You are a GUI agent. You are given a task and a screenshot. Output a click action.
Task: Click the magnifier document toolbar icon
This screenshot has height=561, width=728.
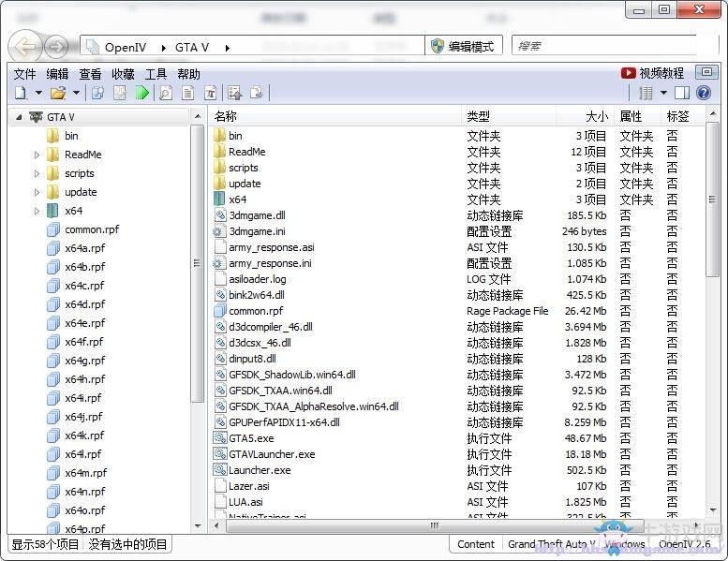point(166,94)
